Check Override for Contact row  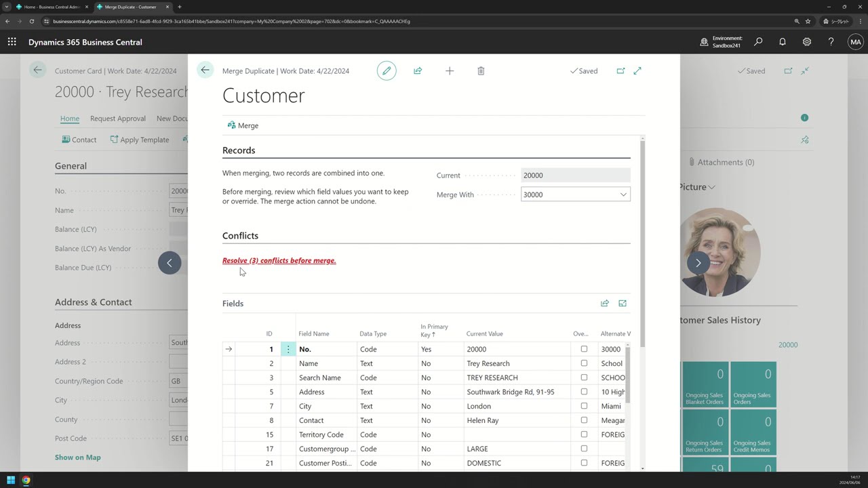point(584,420)
